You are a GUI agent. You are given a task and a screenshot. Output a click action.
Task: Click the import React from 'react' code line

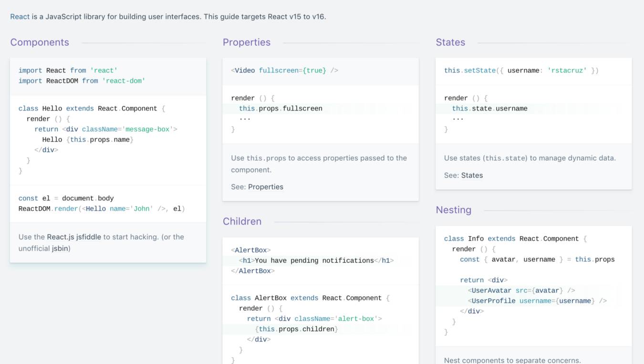pos(68,71)
